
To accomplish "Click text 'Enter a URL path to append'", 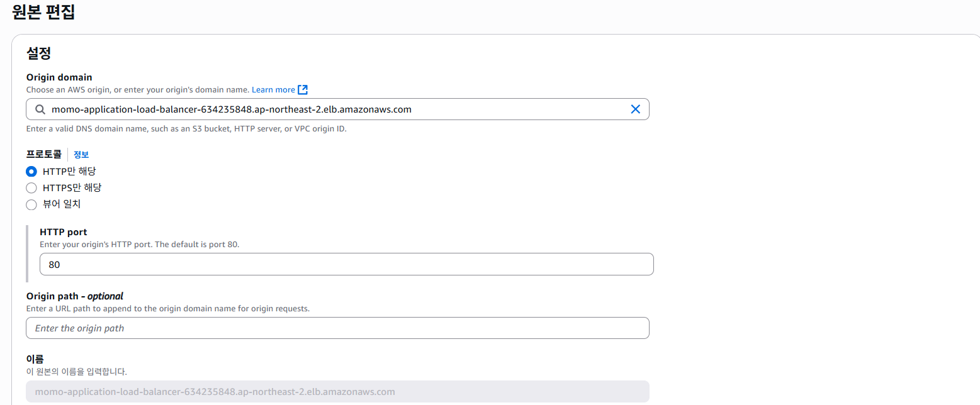I will tap(168, 309).
